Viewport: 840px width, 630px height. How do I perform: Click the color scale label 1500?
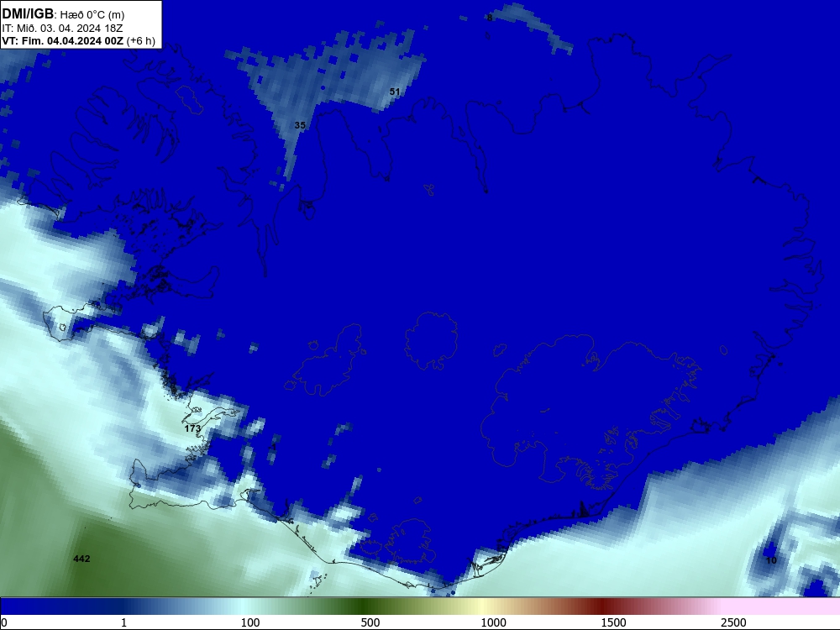pyautogui.click(x=613, y=622)
